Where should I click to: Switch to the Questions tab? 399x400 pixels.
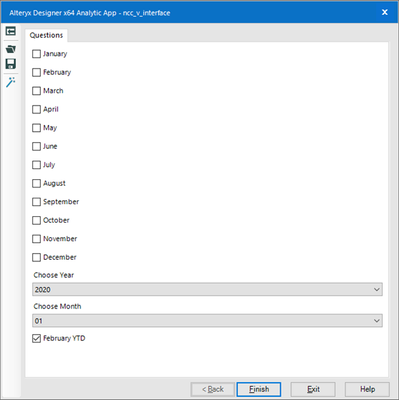tap(46, 35)
